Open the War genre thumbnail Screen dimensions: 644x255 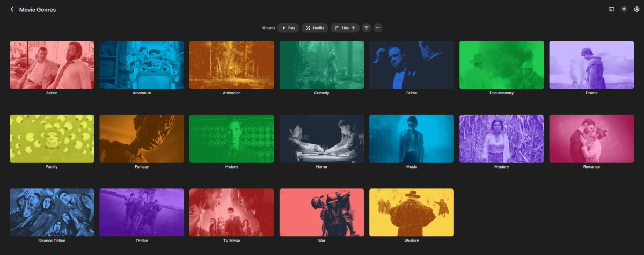point(322,213)
